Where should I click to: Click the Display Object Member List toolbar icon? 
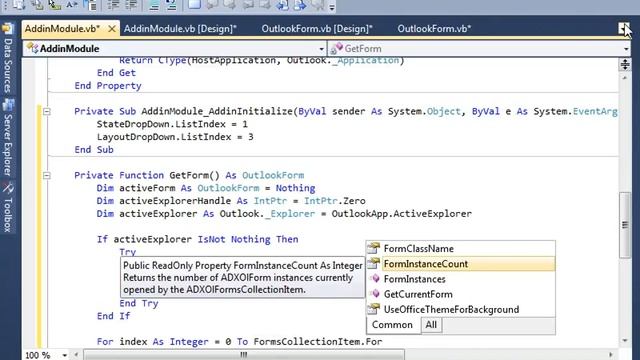(19, 5)
